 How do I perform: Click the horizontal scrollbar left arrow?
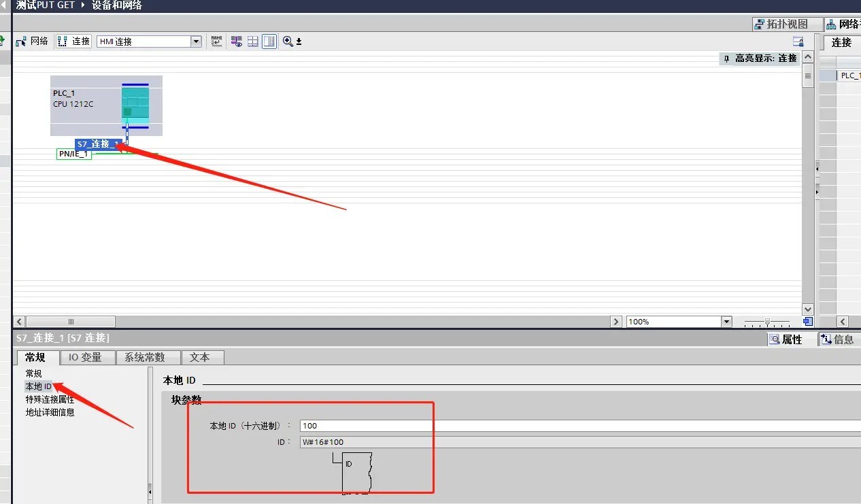(19, 322)
